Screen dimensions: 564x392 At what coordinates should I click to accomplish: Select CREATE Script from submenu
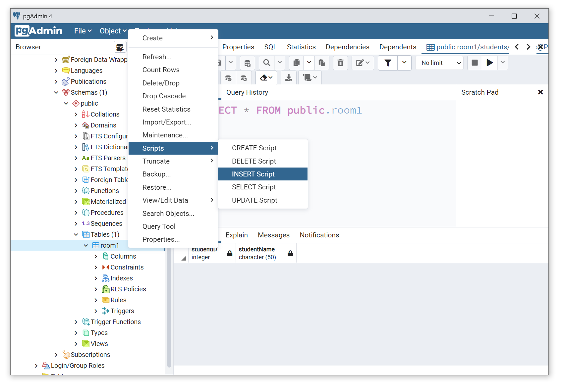(263, 148)
